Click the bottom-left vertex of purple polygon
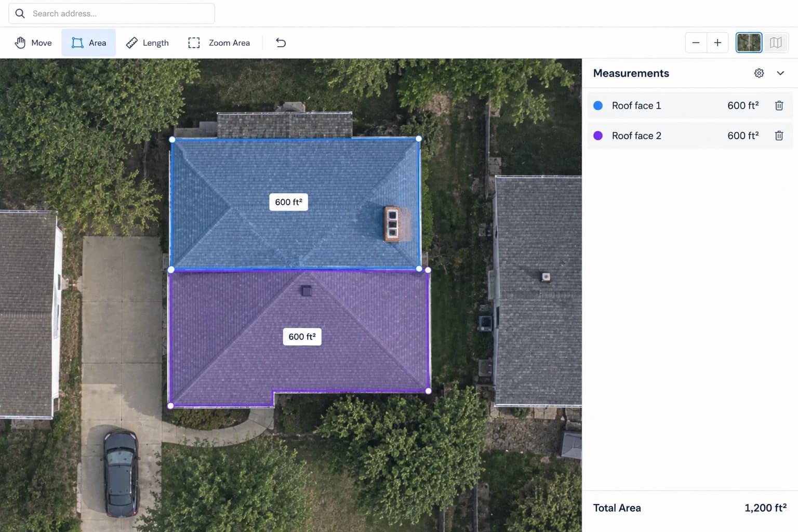 point(170,406)
